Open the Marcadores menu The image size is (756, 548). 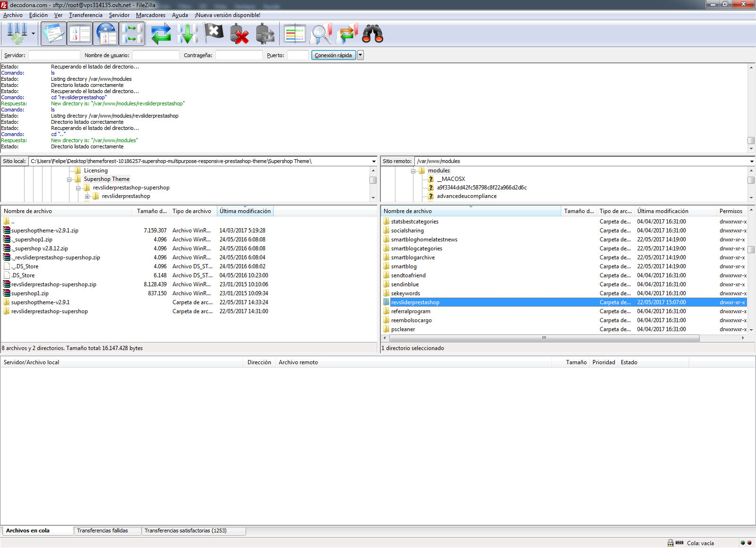click(151, 15)
